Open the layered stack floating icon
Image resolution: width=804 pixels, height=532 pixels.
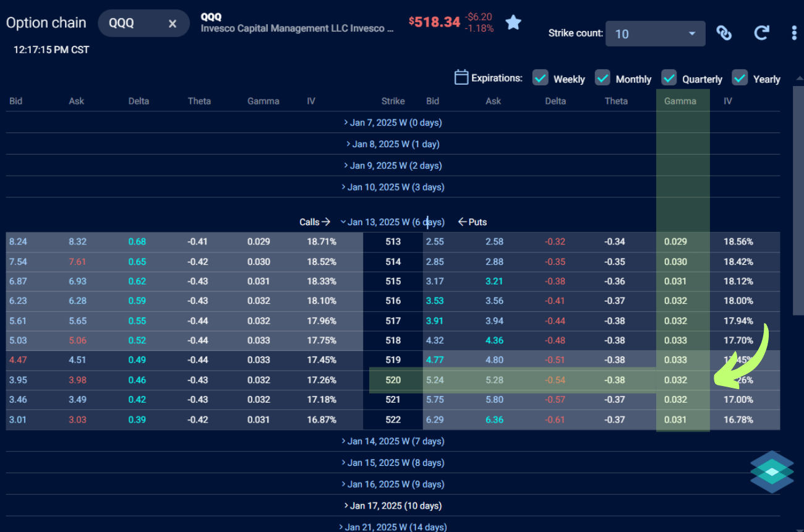(772, 472)
